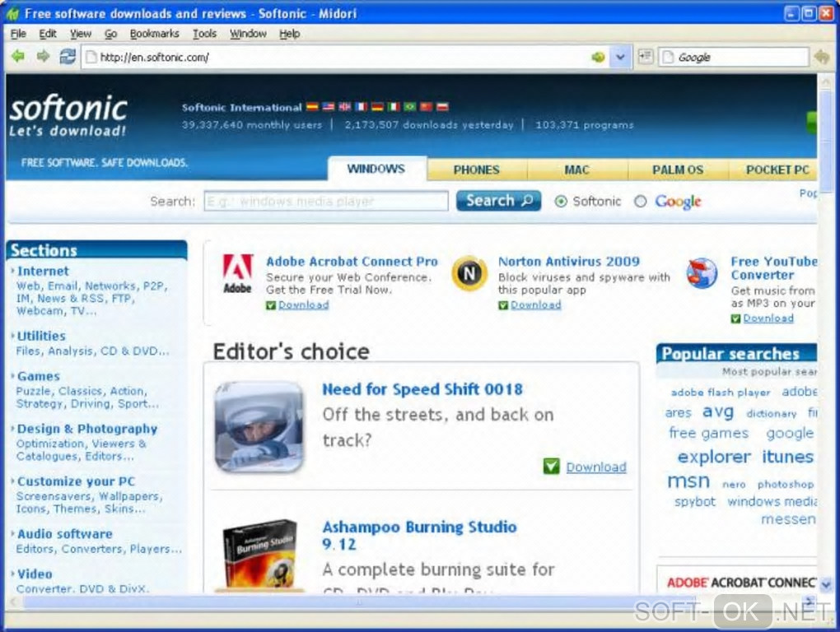Switch to the PHONES tab
Screen dimensions: 840x632
pyautogui.click(x=476, y=170)
